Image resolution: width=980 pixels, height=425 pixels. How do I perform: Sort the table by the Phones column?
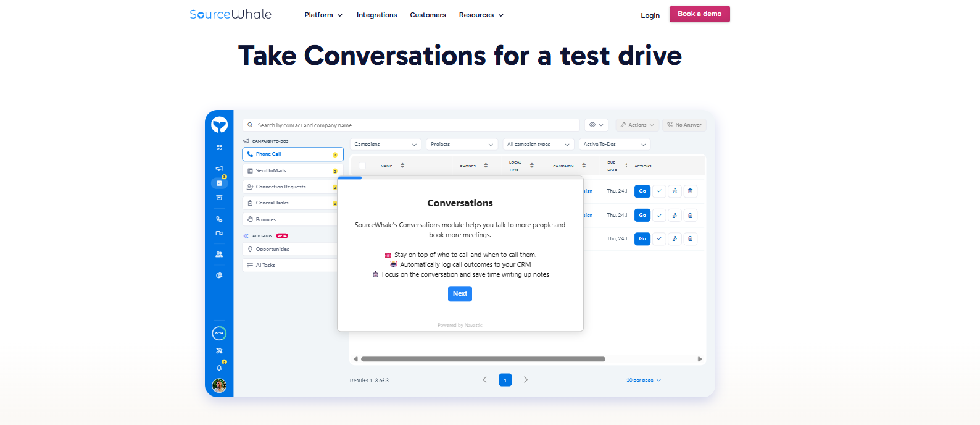coord(486,166)
